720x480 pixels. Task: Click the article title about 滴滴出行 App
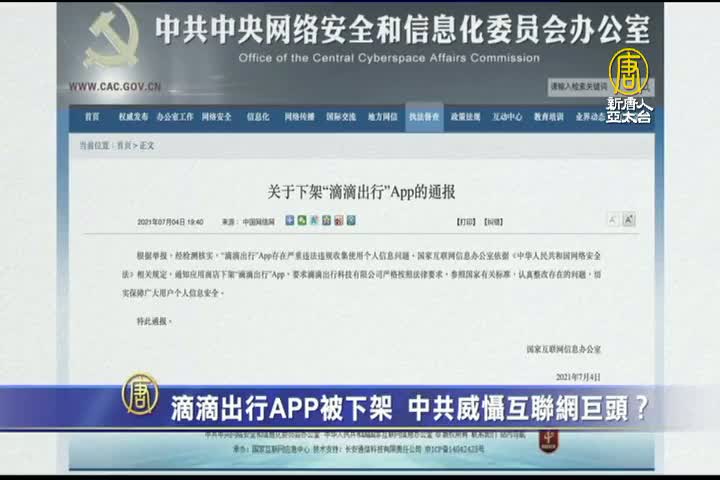click(361, 191)
